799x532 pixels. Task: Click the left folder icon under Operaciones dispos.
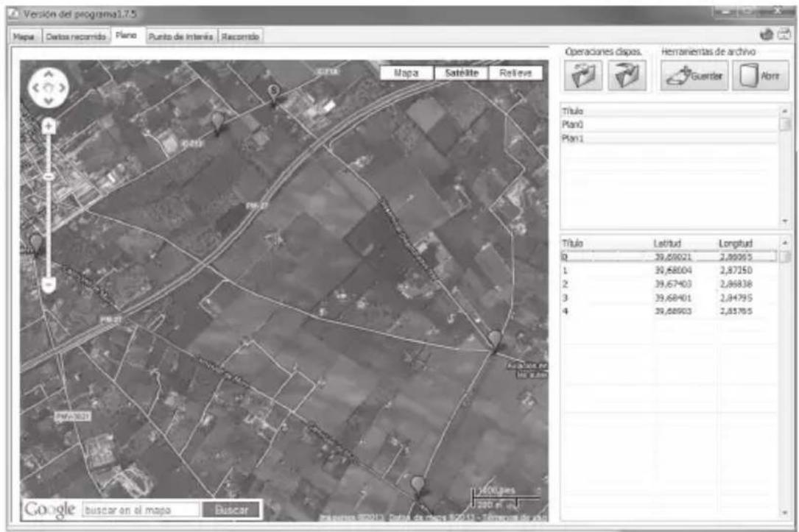[583, 76]
